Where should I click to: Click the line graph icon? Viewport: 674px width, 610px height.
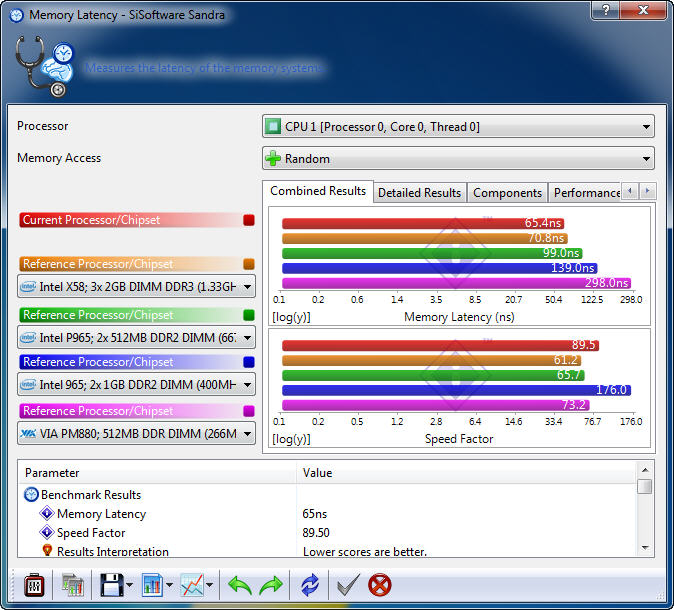(x=192, y=585)
